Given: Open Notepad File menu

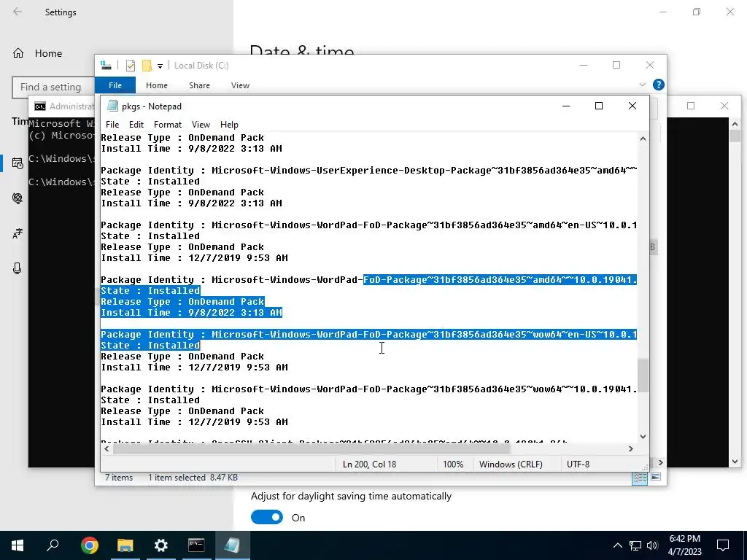Looking at the screenshot, I should coord(112,124).
